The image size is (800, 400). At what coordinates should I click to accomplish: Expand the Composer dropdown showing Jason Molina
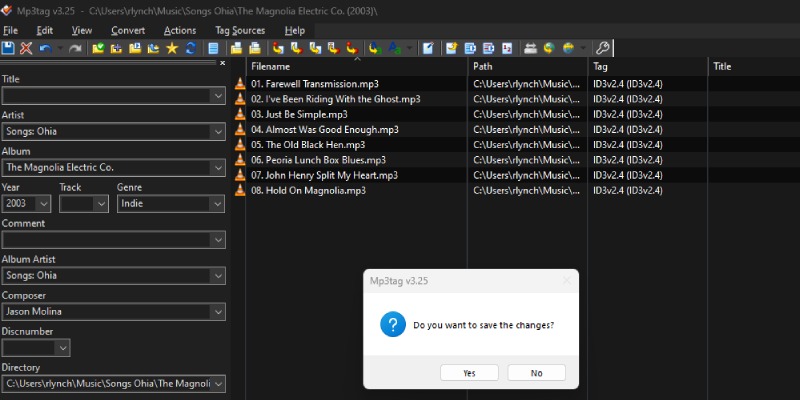pos(218,312)
